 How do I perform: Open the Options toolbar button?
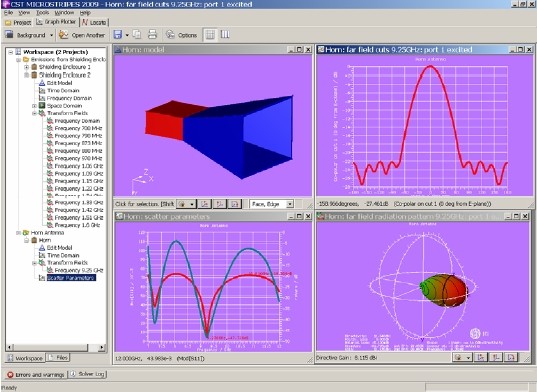click(182, 35)
